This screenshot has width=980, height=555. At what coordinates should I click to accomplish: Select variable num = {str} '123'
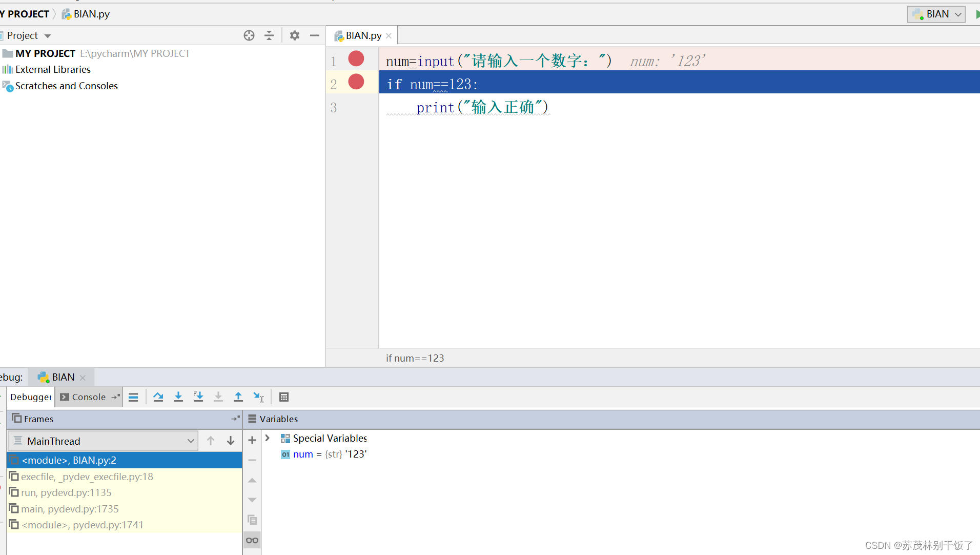coord(324,454)
